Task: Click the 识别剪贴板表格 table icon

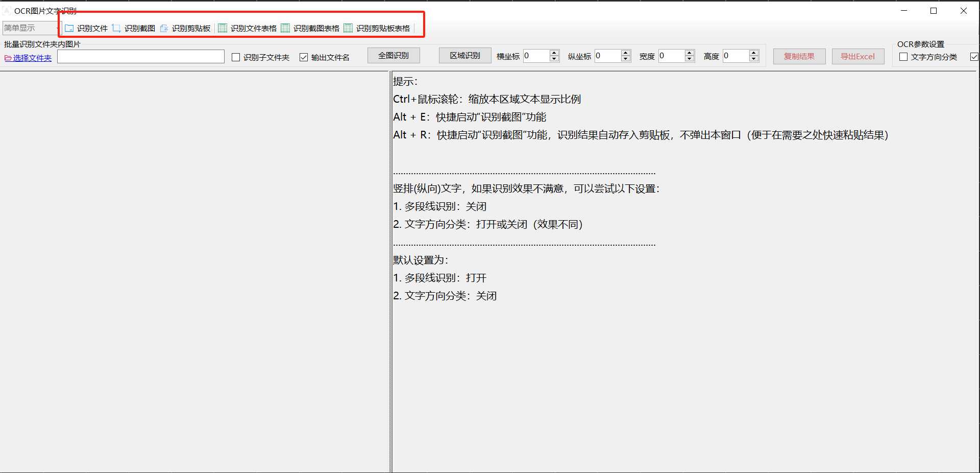Action: click(x=348, y=28)
